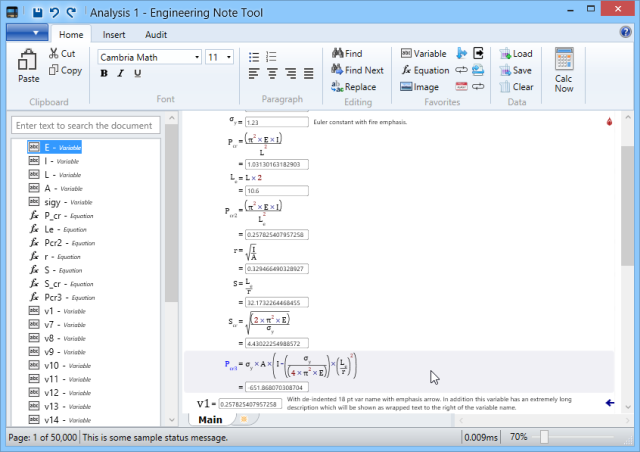This screenshot has width=640, height=452.
Task: Click the document vertical scrollbar thumb
Action: 627,206
